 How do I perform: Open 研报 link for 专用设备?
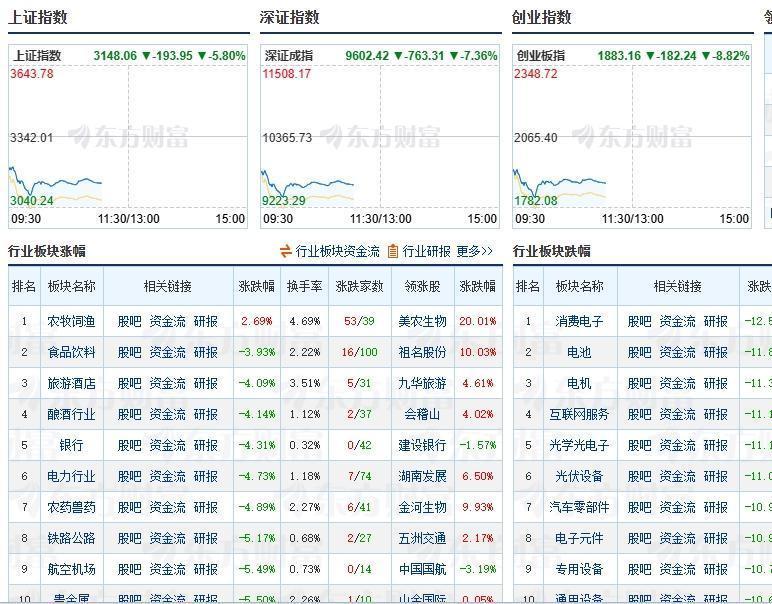(716, 569)
